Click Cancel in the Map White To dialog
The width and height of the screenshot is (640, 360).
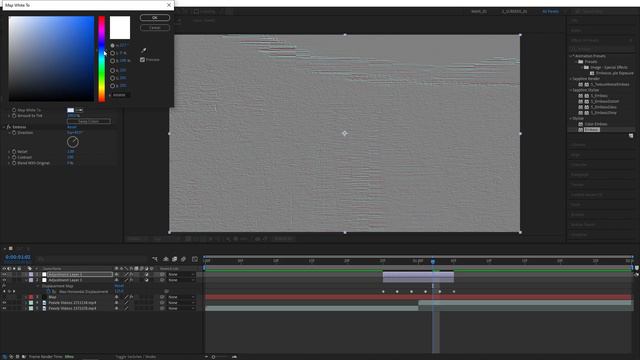point(155,28)
